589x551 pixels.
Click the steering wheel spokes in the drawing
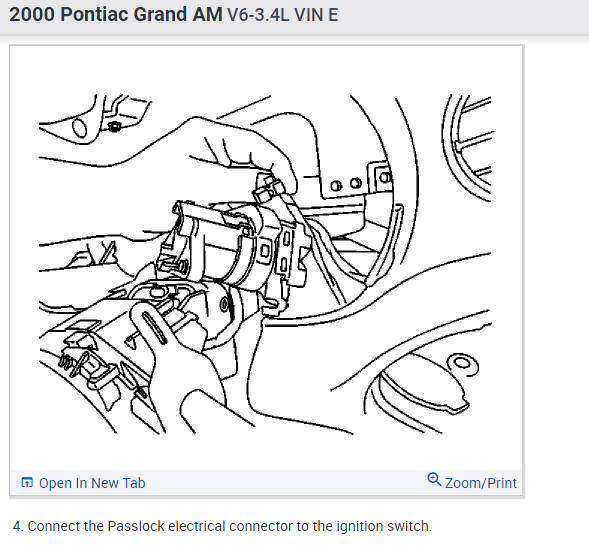(470, 146)
